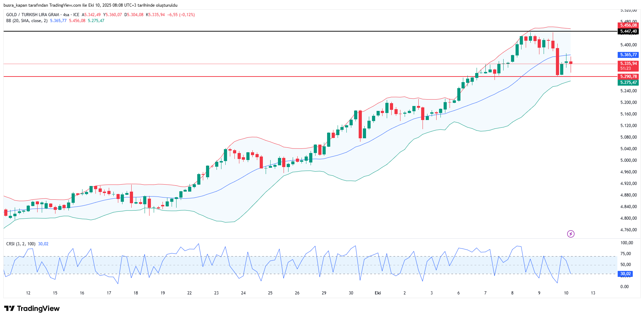Click the red 5.456,08 upper band price label

pos(628,25)
